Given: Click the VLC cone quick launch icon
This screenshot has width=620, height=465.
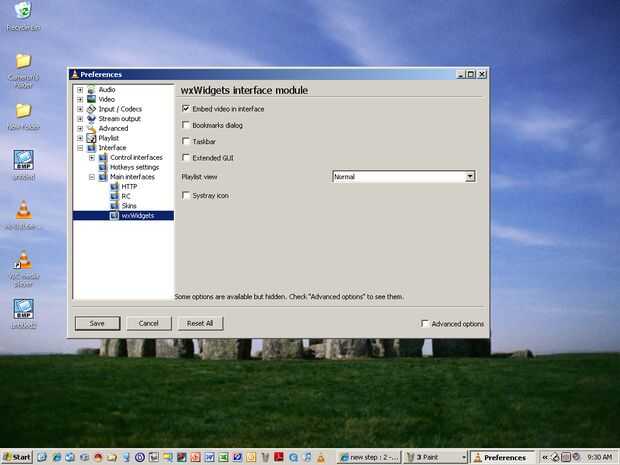Looking at the screenshot, I should pos(321,457).
